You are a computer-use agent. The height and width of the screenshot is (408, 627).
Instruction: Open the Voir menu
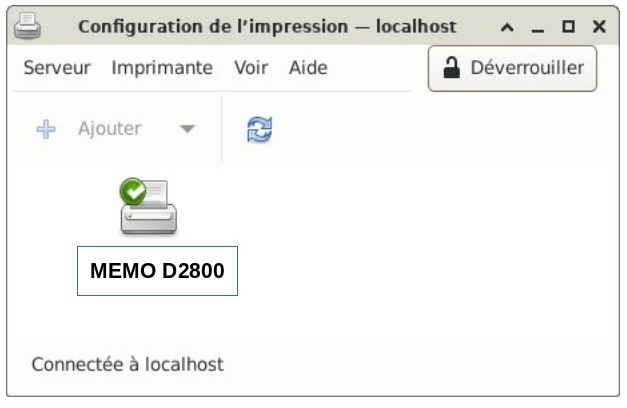(251, 68)
